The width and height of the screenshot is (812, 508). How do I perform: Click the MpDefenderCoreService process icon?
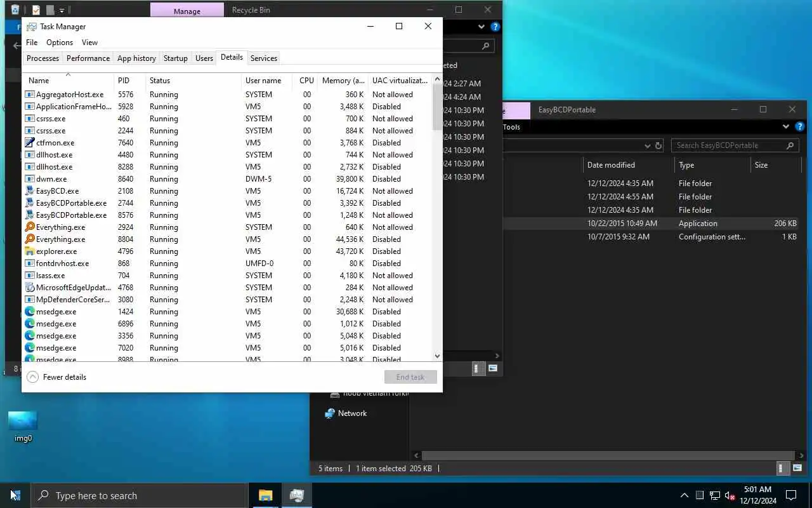(30, 299)
